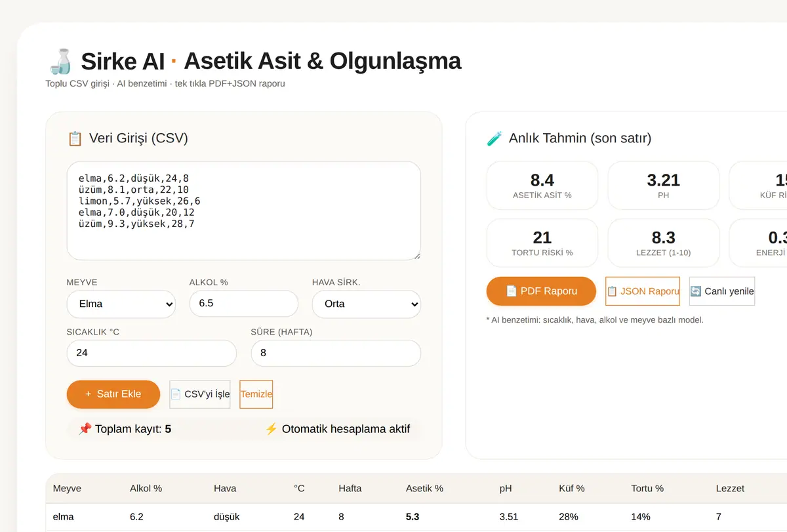Click the Hava column header
Image resolution: width=787 pixels, height=532 pixels.
(x=225, y=489)
